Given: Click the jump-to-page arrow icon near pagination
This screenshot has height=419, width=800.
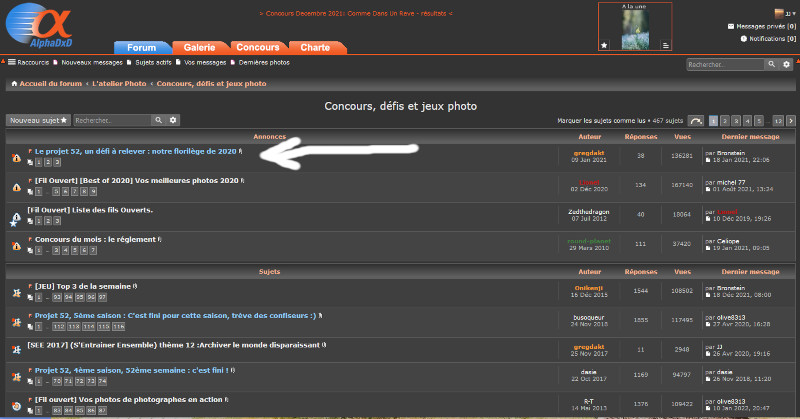Looking at the screenshot, I should [697, 120].
